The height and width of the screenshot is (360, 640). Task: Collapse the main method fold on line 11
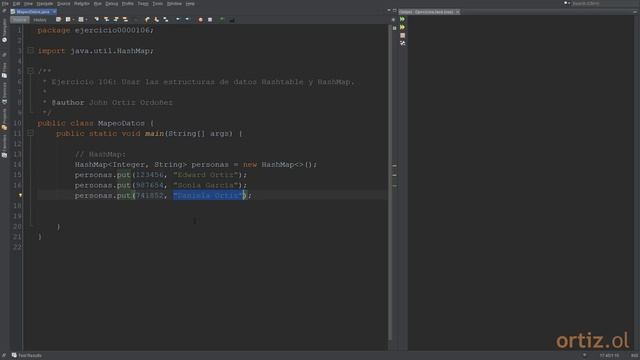pos(31,133)
